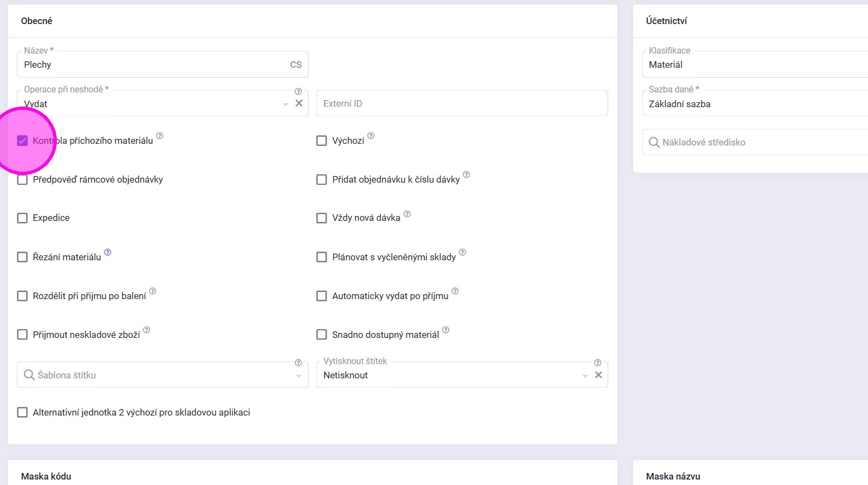Click help icon beside Výchozí checkbox

371,136
